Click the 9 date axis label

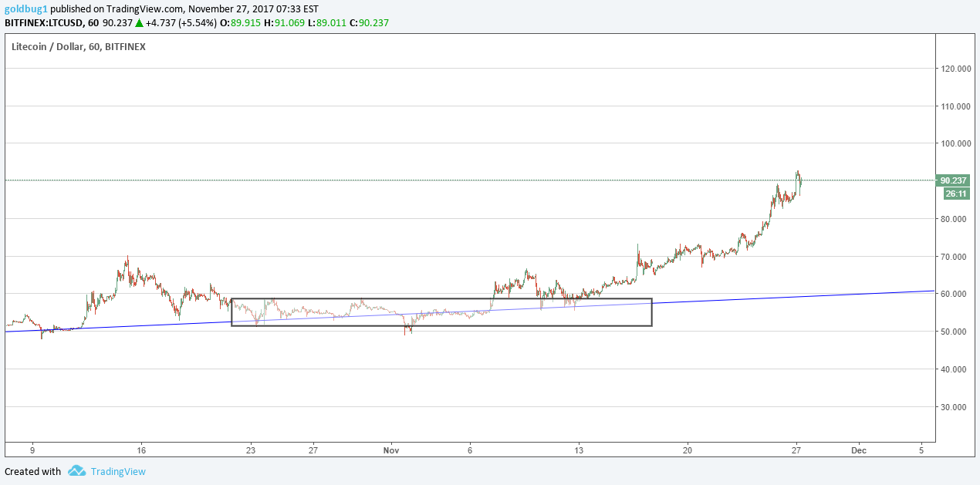[x=32, y=450]
